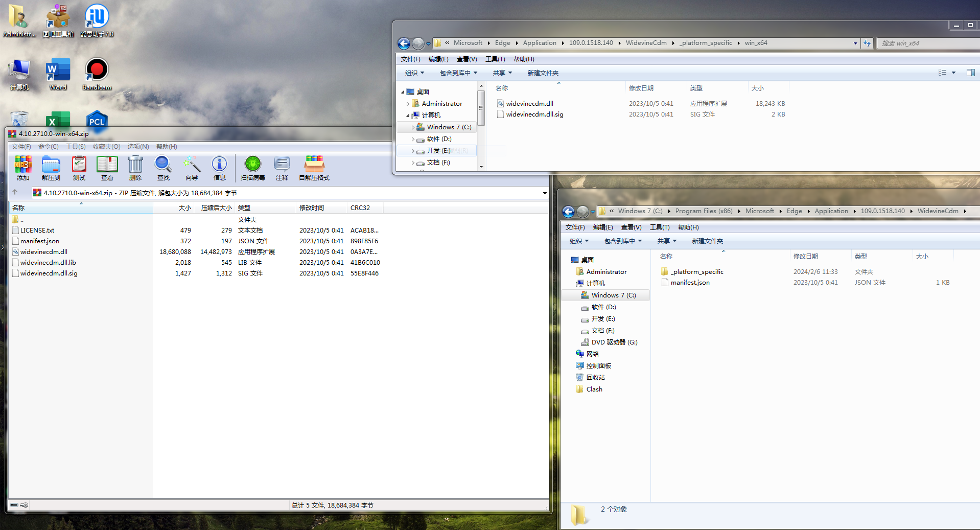Click the 自解压格式 (SFX) icon
The height and width of the screenshot is (530, 980).
point(314,168)
